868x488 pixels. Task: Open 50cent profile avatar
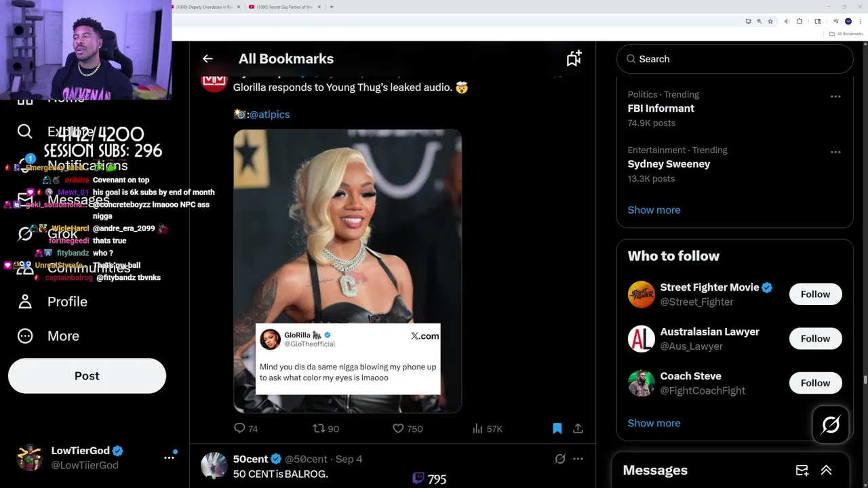[x=214, y=466]
